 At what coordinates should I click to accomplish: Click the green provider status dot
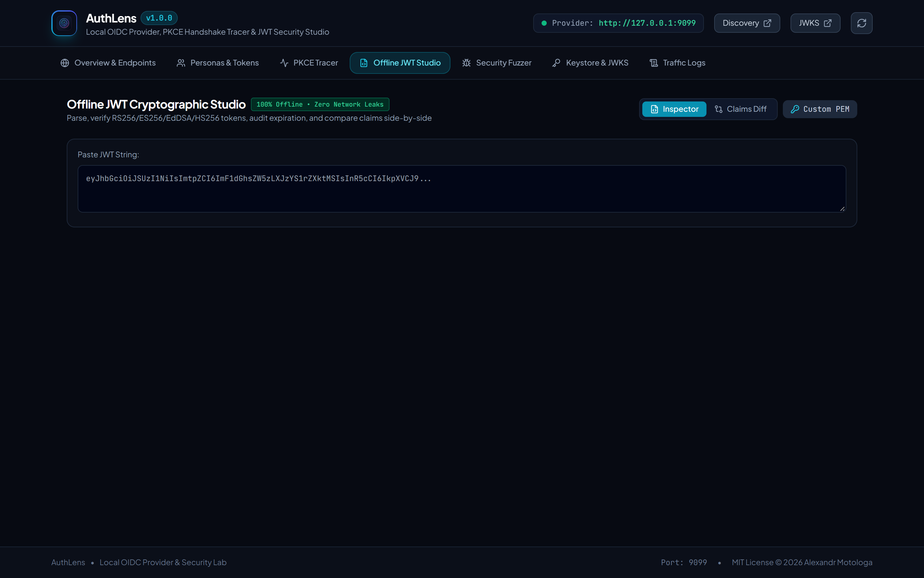(x=544, y=23)
